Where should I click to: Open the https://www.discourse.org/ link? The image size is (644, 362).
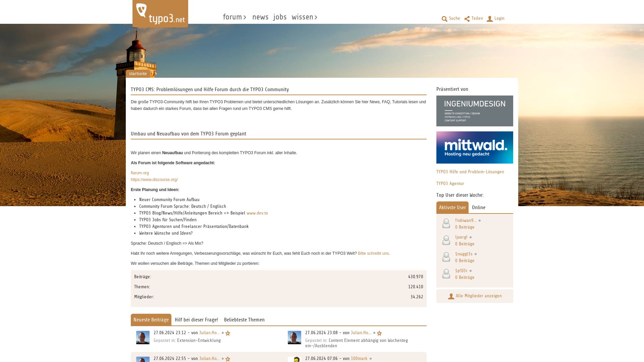(154, 180)
